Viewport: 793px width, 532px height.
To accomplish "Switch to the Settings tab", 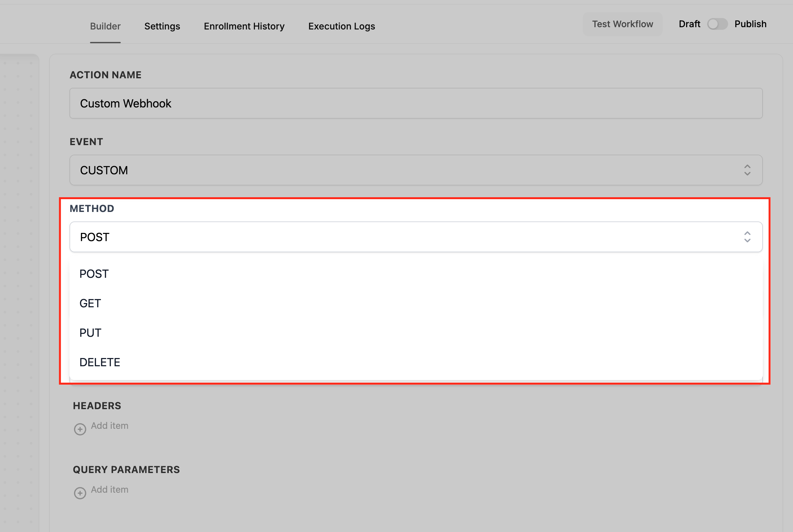I will tap(162, 26).
